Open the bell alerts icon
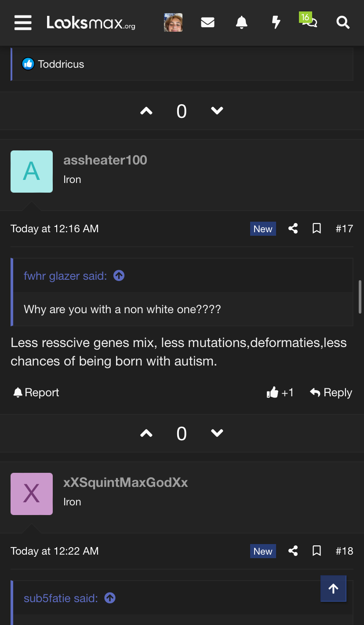The height and width of the screenshot is (625, 364). pos(241,22)
